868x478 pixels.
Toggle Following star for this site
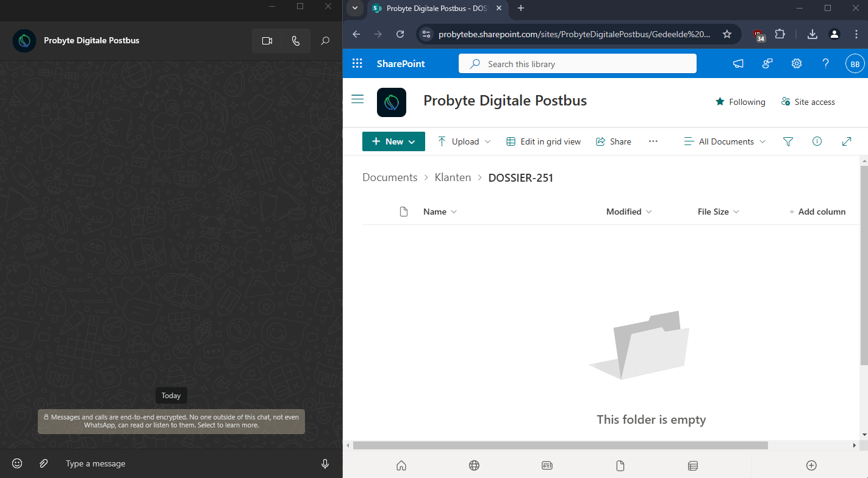740,102
